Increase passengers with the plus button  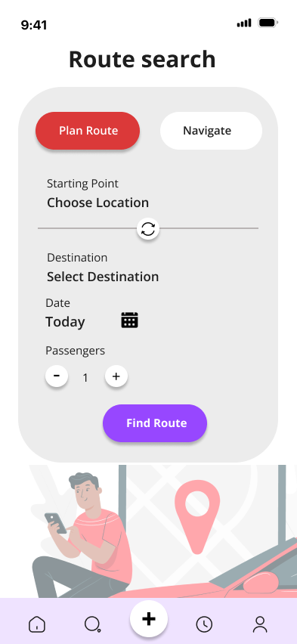[x=116, y=376]
